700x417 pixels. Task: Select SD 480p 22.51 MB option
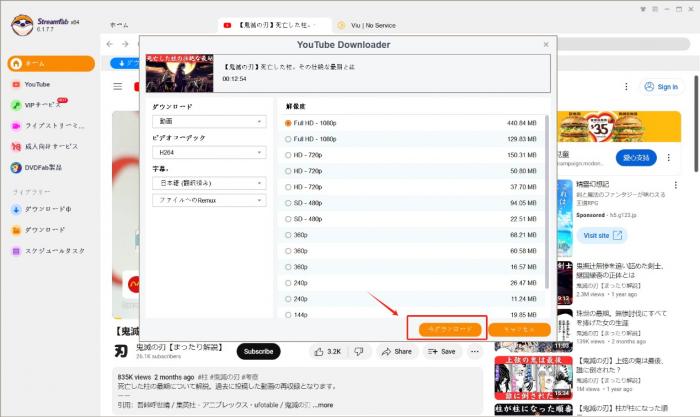410,219
